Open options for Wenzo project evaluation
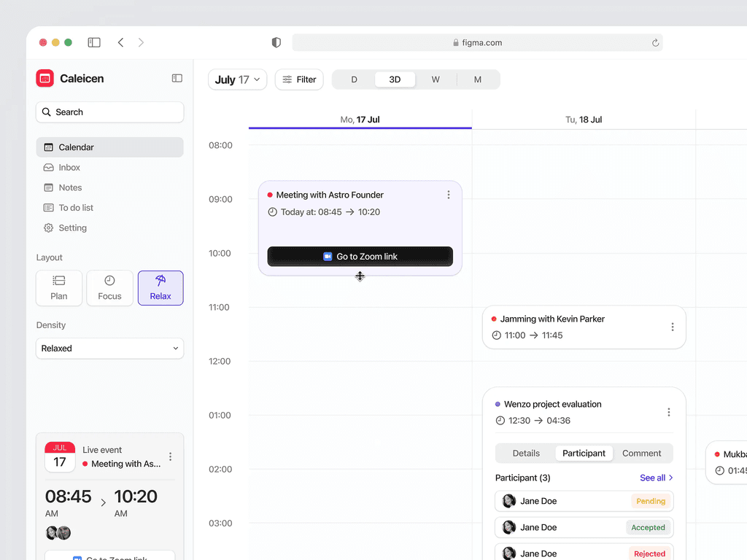This screenshot has height=560, width=747. [x=668, y=413]
